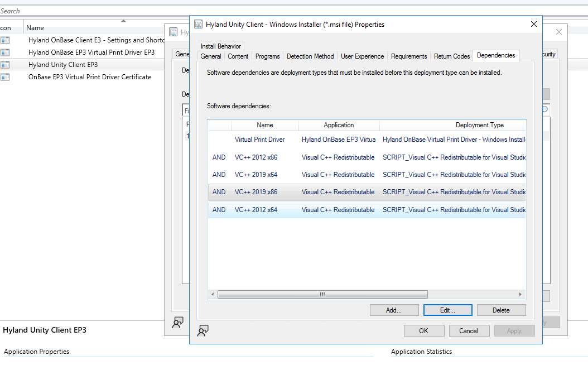Click the Edit... button

point(447,310)
